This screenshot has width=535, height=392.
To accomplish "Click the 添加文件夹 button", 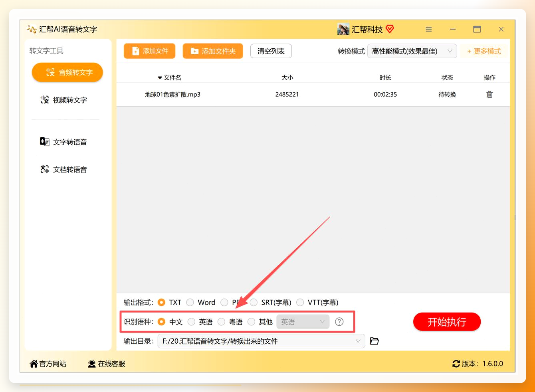I will [213, 51].
